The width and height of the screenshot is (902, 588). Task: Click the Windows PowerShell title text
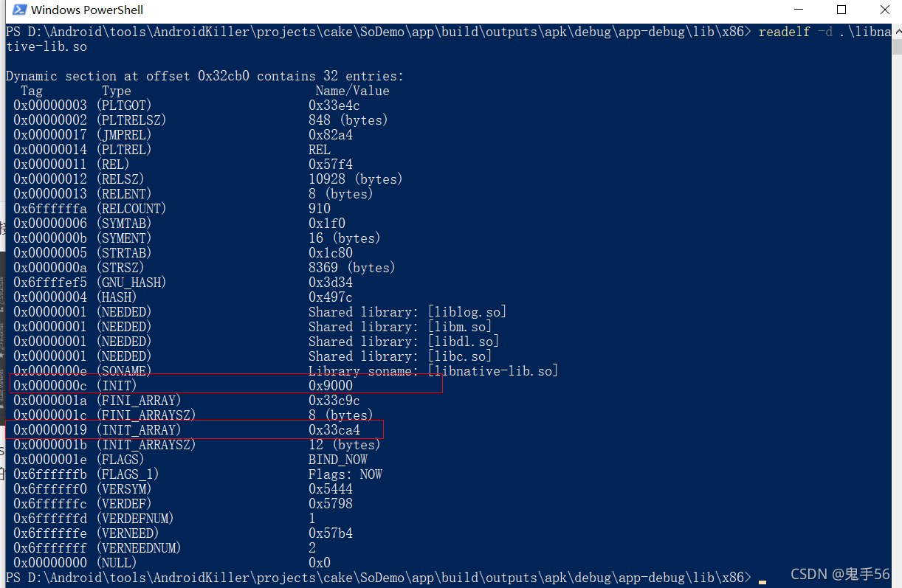tap(87, 10)
